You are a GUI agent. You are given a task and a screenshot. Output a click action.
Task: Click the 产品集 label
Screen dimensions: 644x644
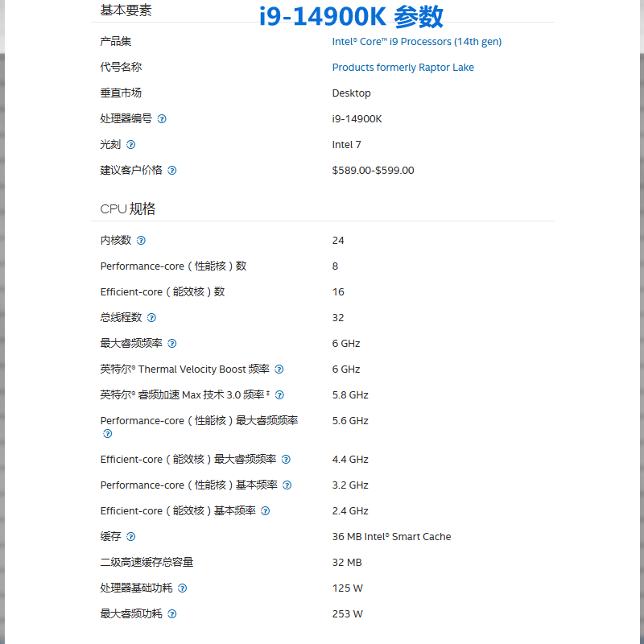coord(116,42)
